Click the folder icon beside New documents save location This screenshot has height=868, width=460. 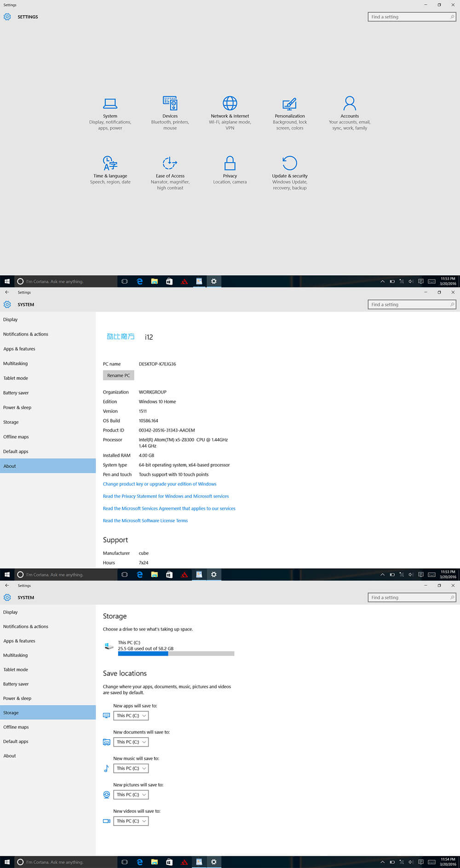coord(106,742)
